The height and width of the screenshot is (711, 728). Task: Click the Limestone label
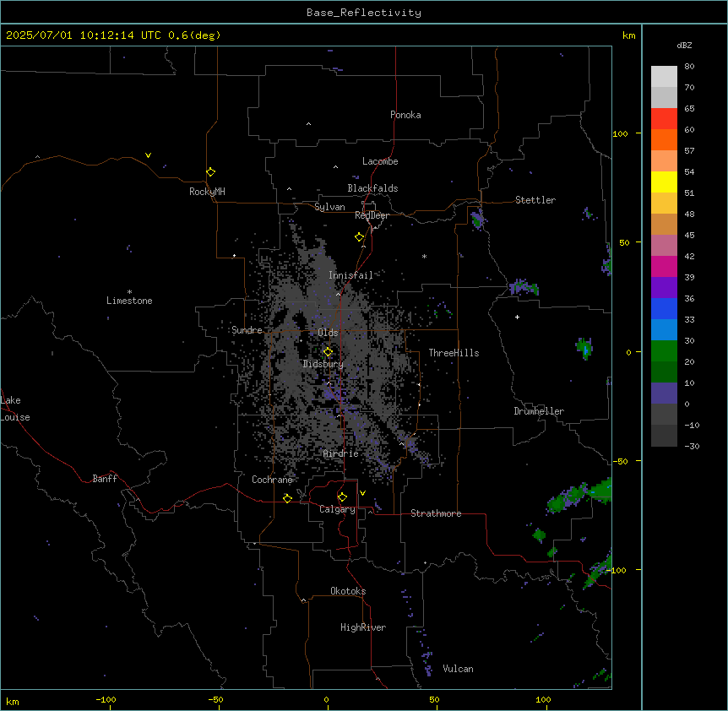[x=129, y=301]
